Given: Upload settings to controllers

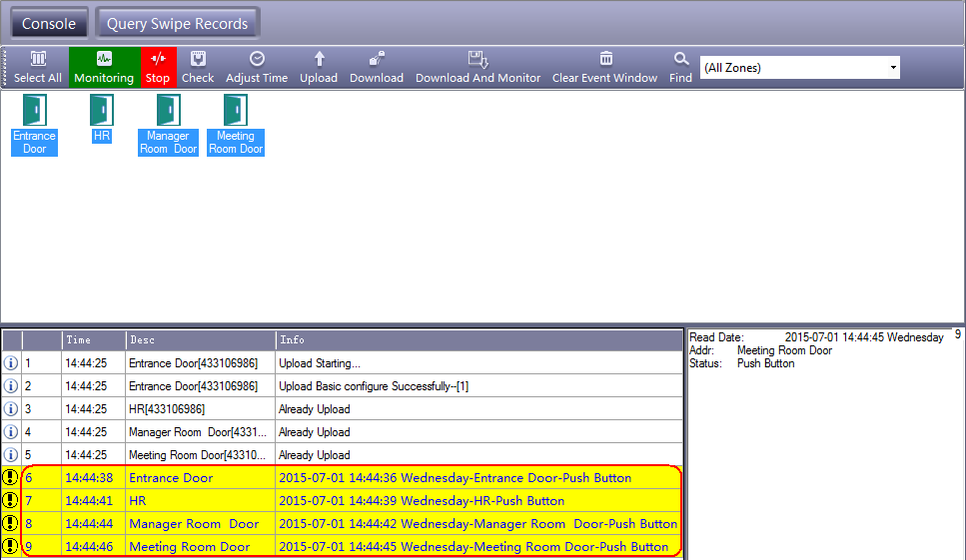Looking at the screenshot, I should (x=319, y=67).
